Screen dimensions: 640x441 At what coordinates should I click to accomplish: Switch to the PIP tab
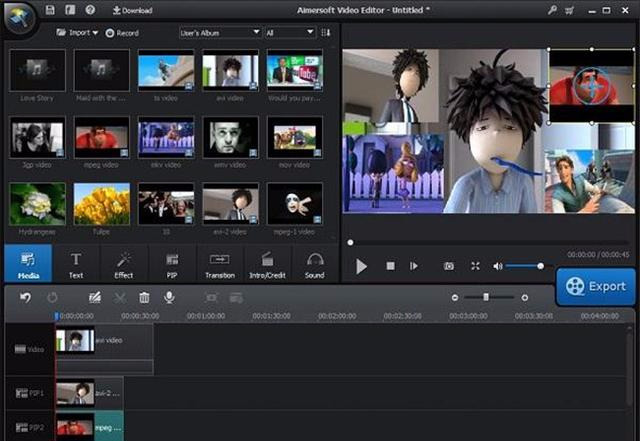(x=172, y=265)
